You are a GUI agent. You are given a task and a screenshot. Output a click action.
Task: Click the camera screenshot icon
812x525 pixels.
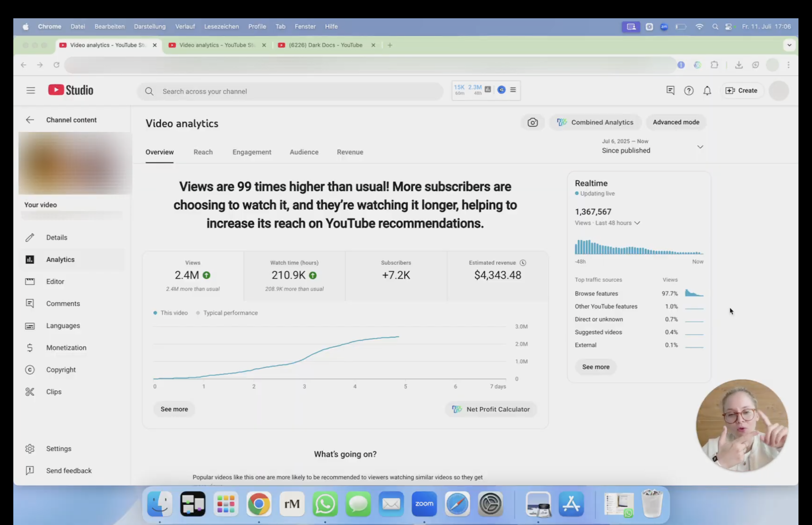tap(533, 122)
